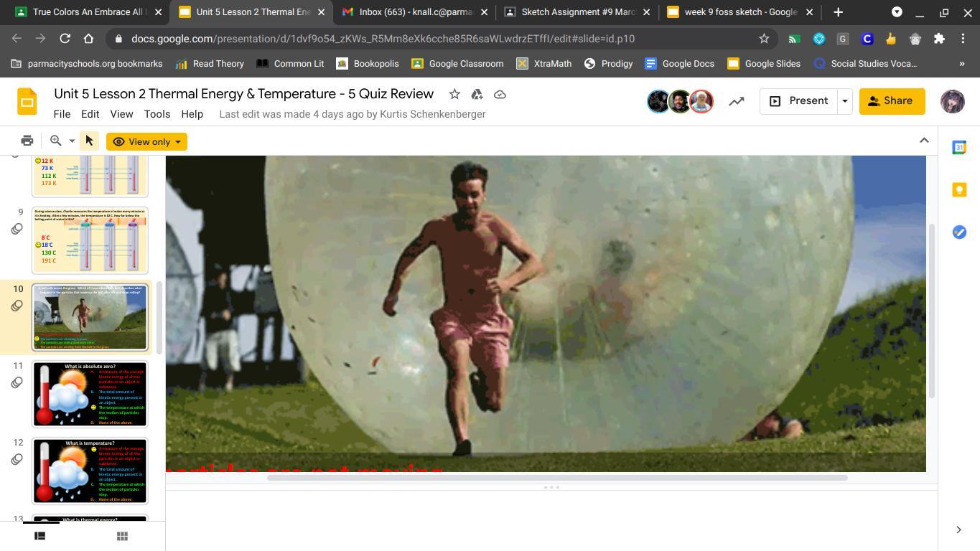The height and width of the screenshot is (551, 980).
Task: Expand Present options dropdown arrow
Action: [x=844, y=101]
